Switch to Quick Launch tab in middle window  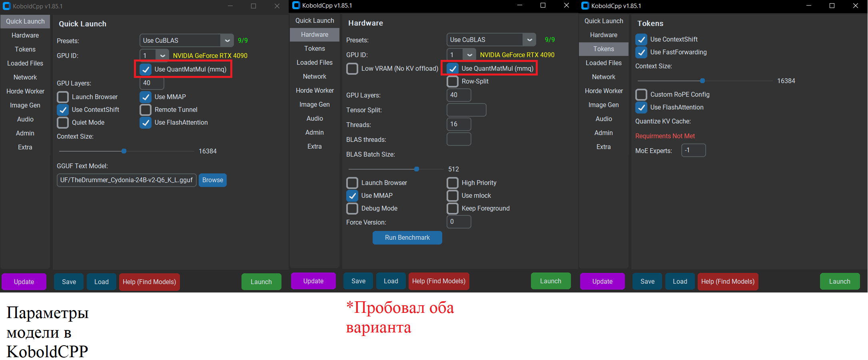coord(315,21)
